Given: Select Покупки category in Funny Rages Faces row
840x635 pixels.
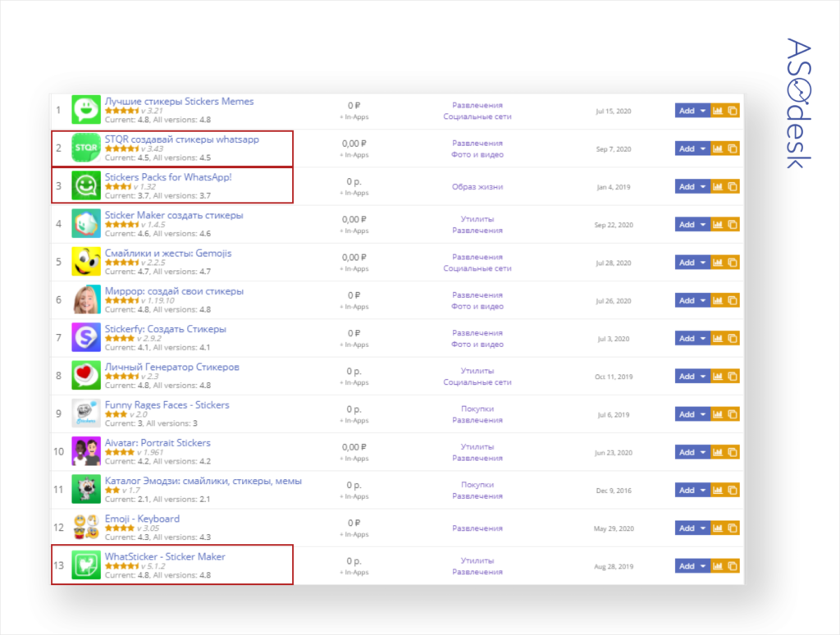Looking at the screenshot, I should click(477, 409).
